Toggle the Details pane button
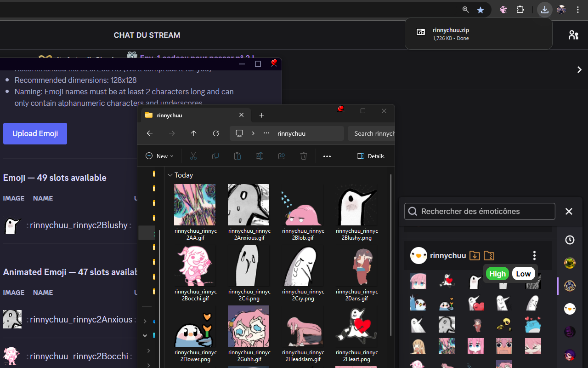Screen dimensions: 588x368 click(x=371, y=156)
